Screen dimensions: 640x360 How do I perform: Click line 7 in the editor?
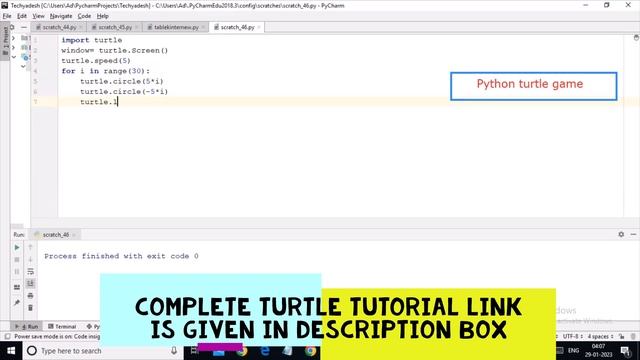[x=341, y=102]
